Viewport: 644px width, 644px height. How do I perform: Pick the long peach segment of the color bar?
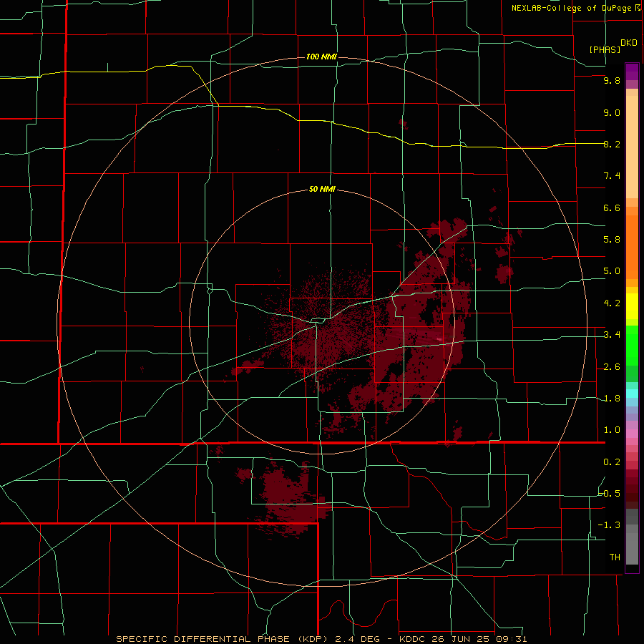tap(632, 147)
